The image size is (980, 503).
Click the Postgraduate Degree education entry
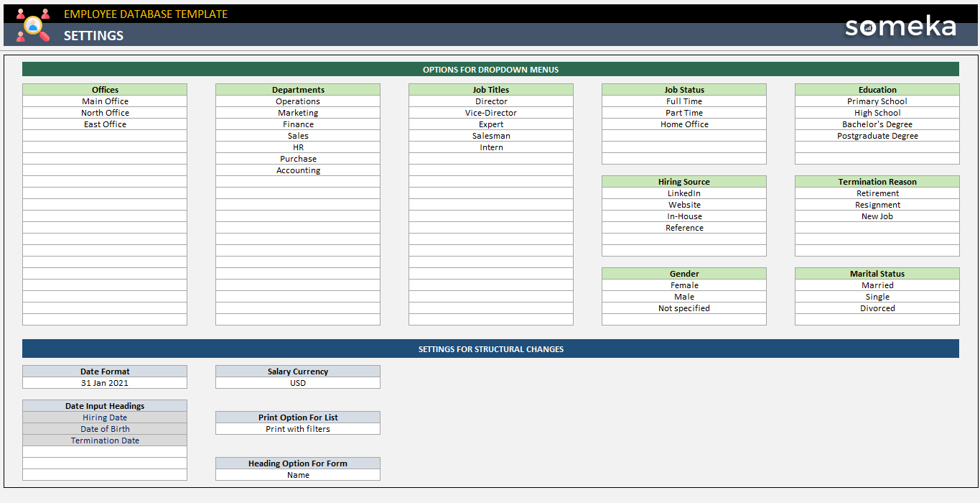(877, 135)
